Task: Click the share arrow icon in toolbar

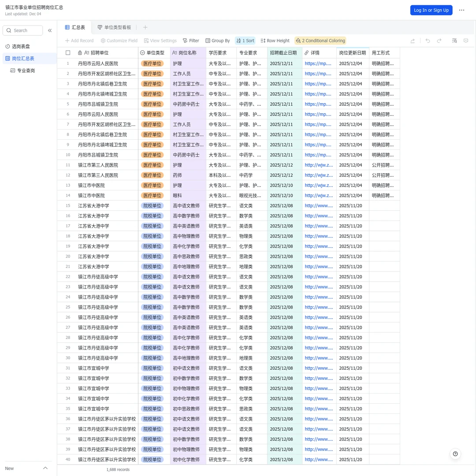Action: click(x=413, y=41)
